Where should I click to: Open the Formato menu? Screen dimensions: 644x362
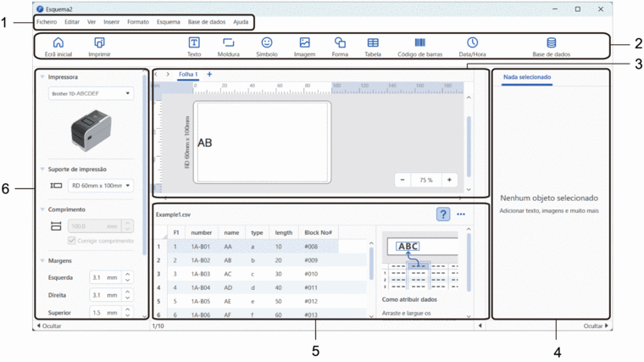coord(138,22)
